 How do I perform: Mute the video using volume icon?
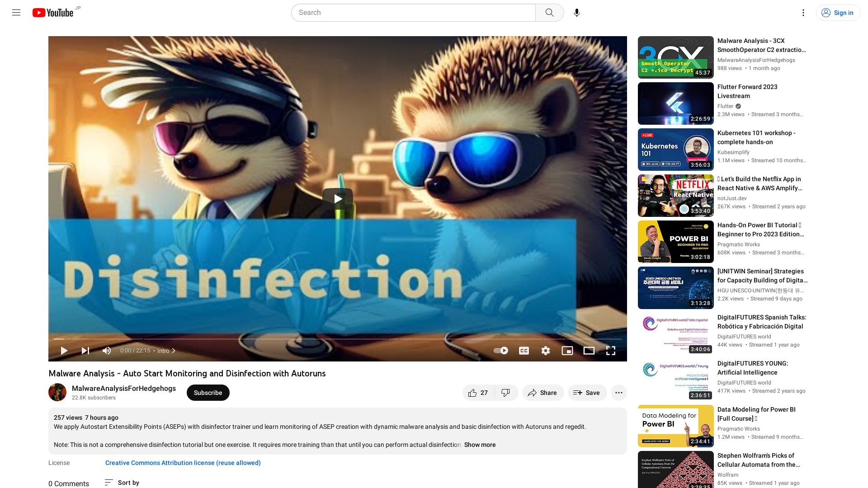pyautogui.click(x=107, y=350)
